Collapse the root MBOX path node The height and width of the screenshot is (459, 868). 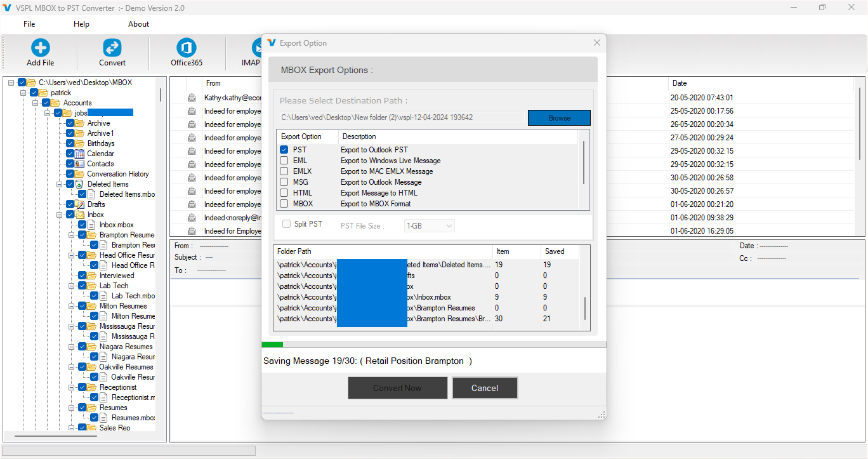tap(11, 83)
